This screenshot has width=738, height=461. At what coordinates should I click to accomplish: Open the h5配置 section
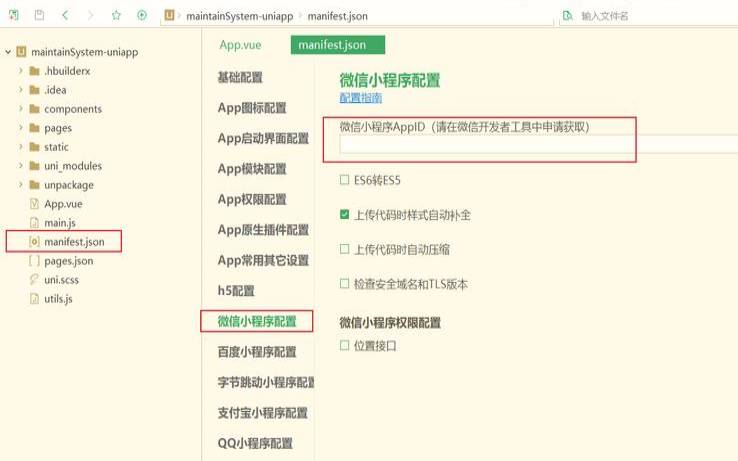[236, 291]
